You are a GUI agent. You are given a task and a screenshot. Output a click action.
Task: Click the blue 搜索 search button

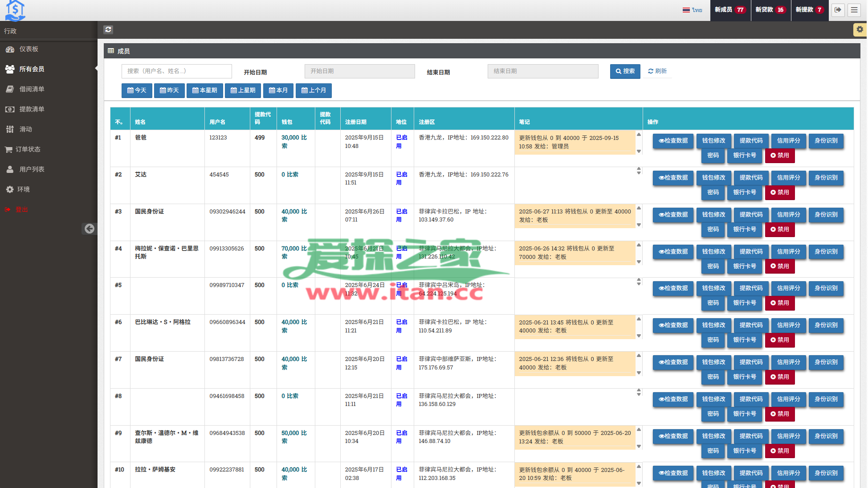(x=625, y=71)
